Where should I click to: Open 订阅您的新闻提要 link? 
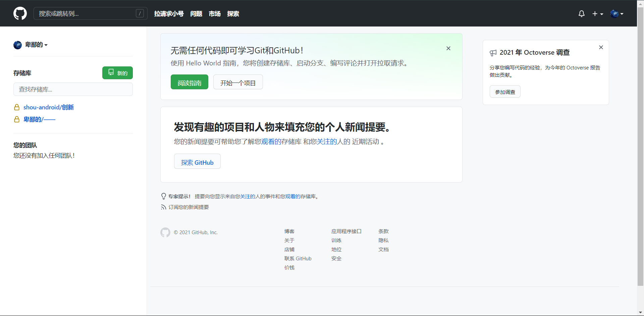[189, 207]
